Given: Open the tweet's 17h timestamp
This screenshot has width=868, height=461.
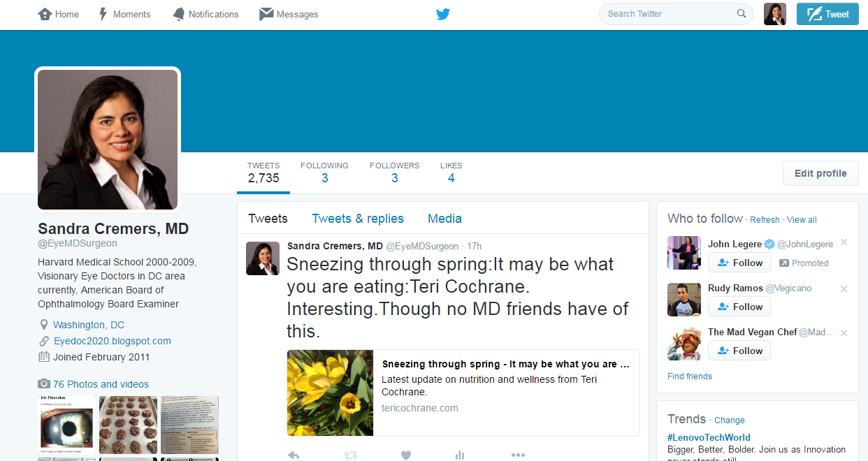Looking at the screenshot, I should (475, 247).
